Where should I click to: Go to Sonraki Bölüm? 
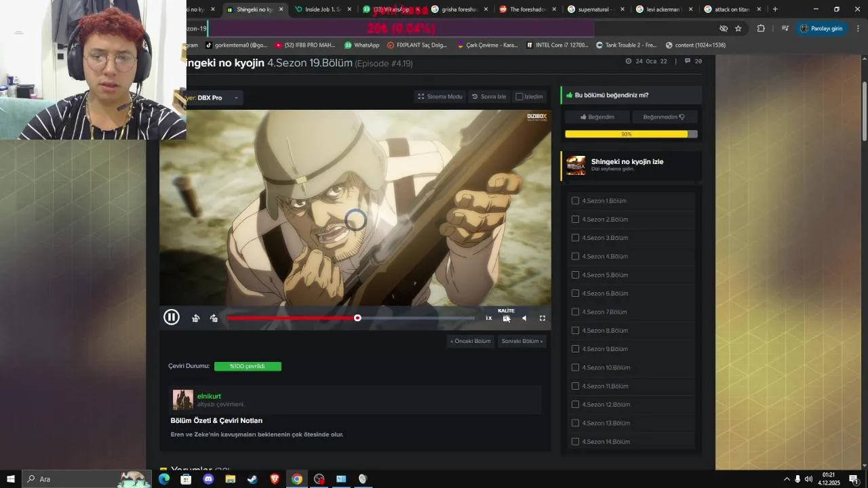pos(521,341)
